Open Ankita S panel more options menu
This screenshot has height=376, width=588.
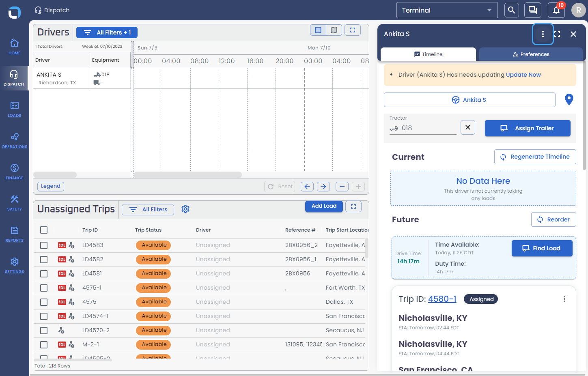[543, 34]
